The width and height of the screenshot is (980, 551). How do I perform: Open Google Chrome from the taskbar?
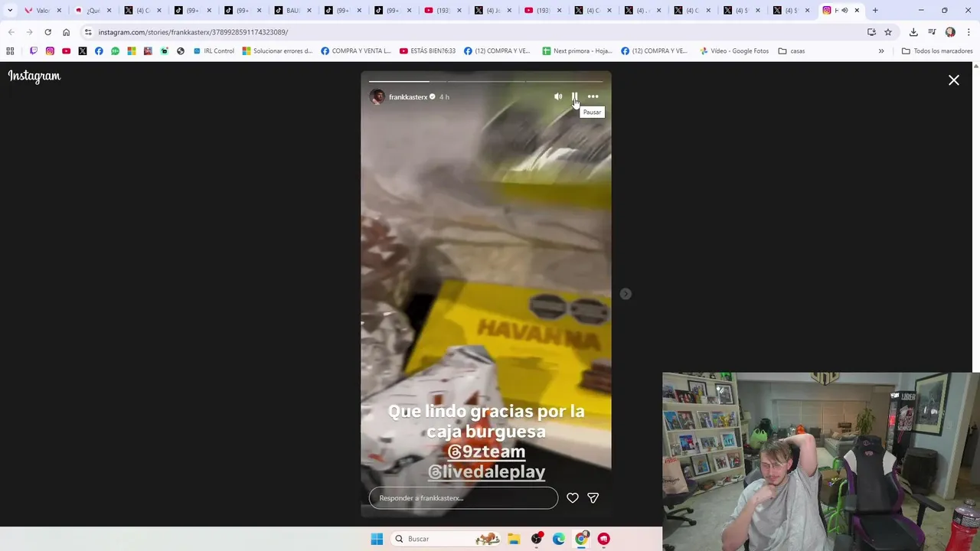(x=581, y=539)
